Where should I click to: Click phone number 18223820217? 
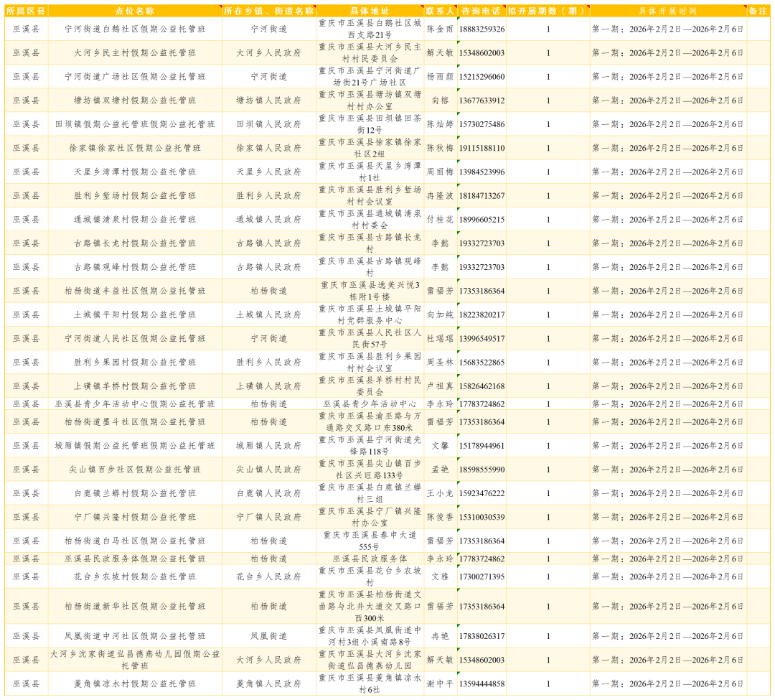482,314
